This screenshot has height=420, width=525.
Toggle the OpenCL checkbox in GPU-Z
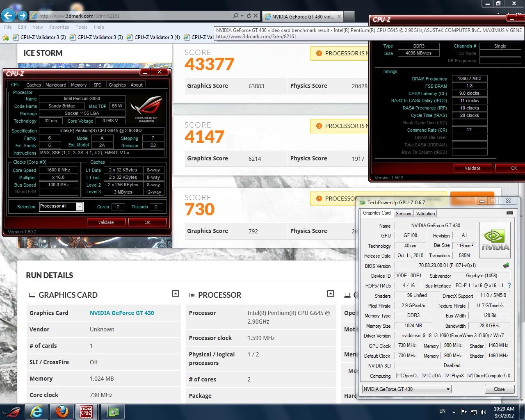point(399,376)
